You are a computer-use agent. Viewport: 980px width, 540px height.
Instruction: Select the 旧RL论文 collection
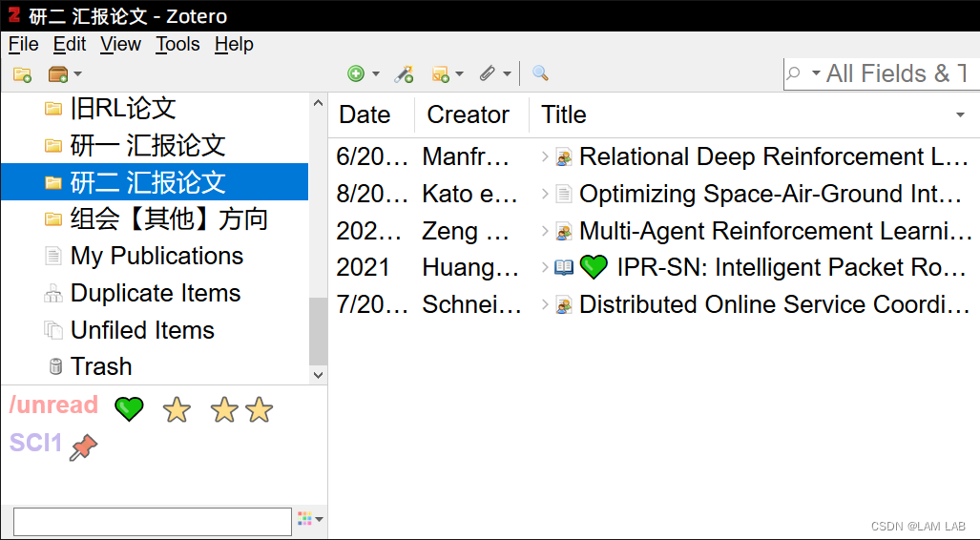pyautogui.click(x=155, y=109)
